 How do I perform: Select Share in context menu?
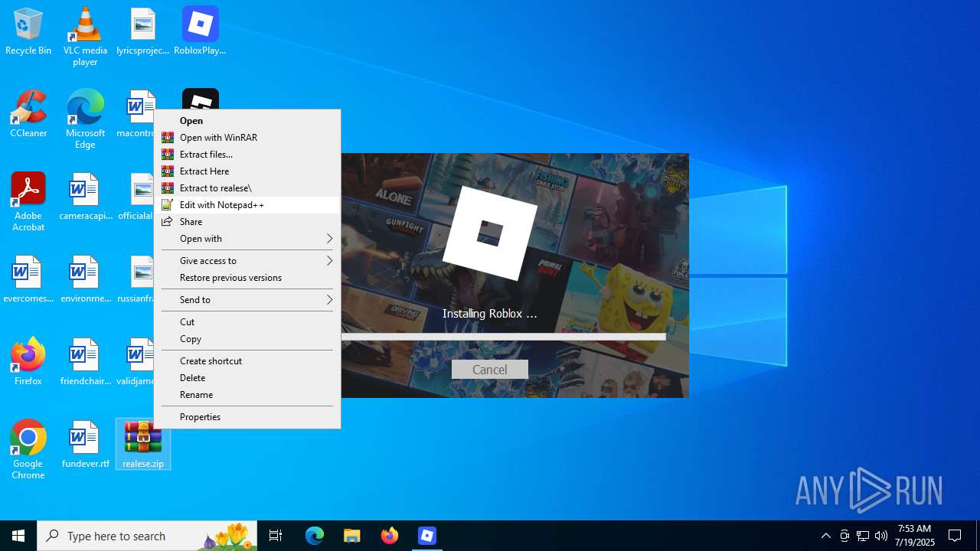(247, 222)
